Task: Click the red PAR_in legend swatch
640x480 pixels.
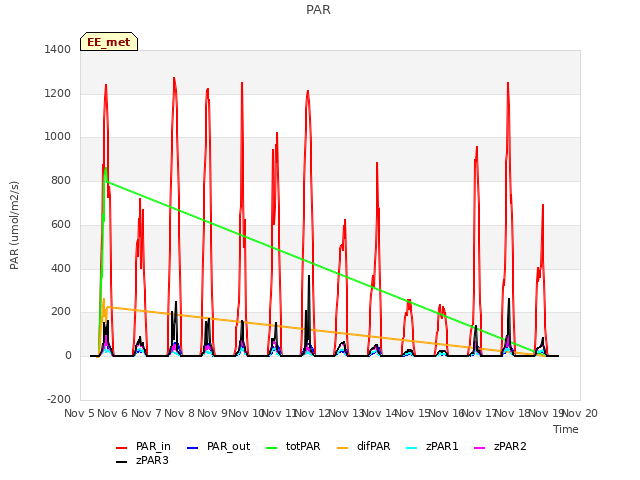Action: 122,448
